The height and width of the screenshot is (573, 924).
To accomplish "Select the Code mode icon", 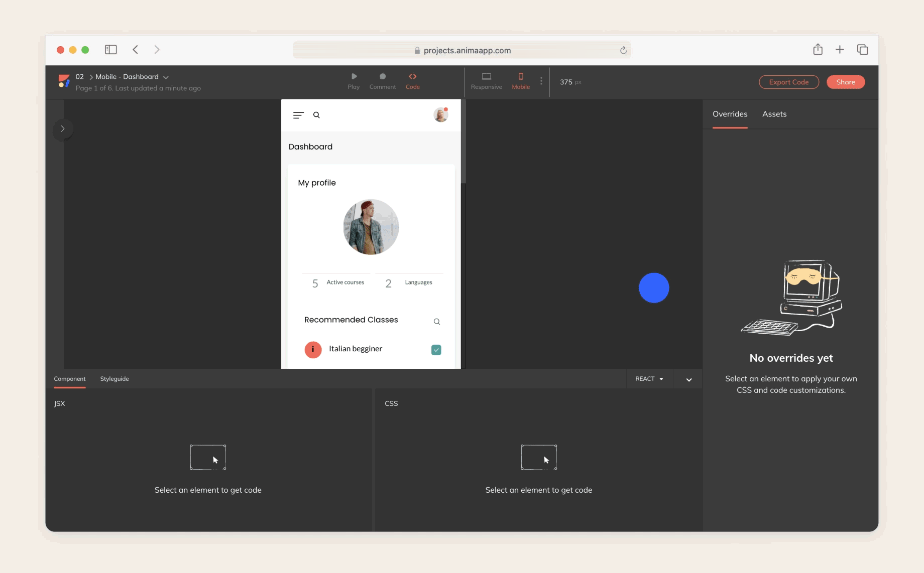I will click(x=412, y=77).
